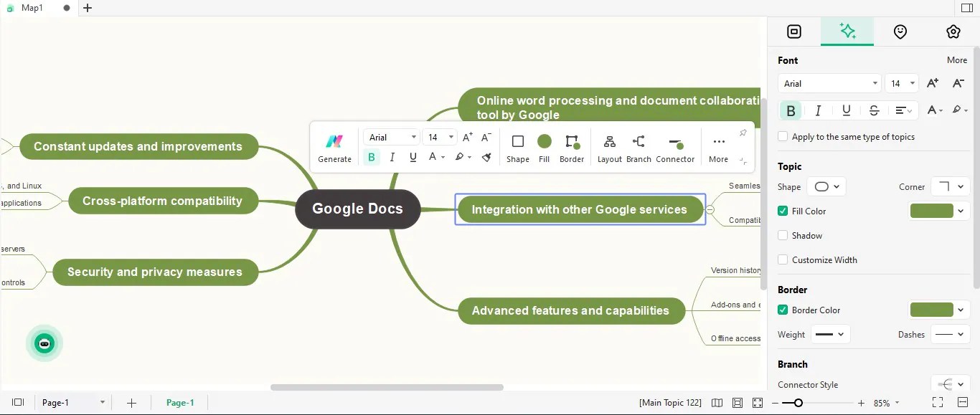Viewport: 980px width, 415px height.
Task: Click the format painter brush icon
Action: [486, 157]
